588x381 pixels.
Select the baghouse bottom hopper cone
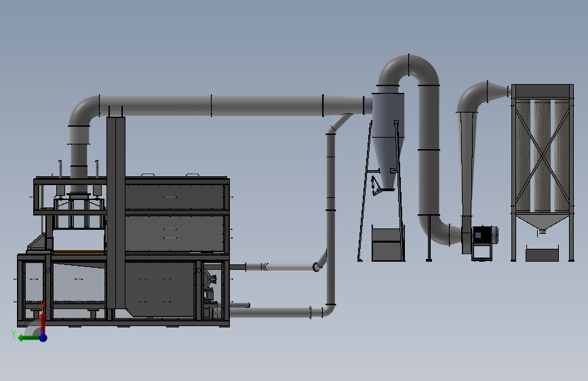coord(543,222)
